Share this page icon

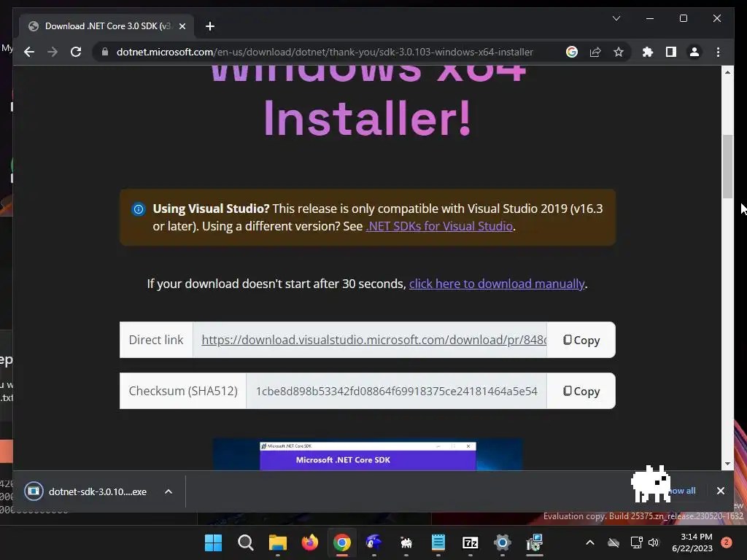tap(595, 52)
